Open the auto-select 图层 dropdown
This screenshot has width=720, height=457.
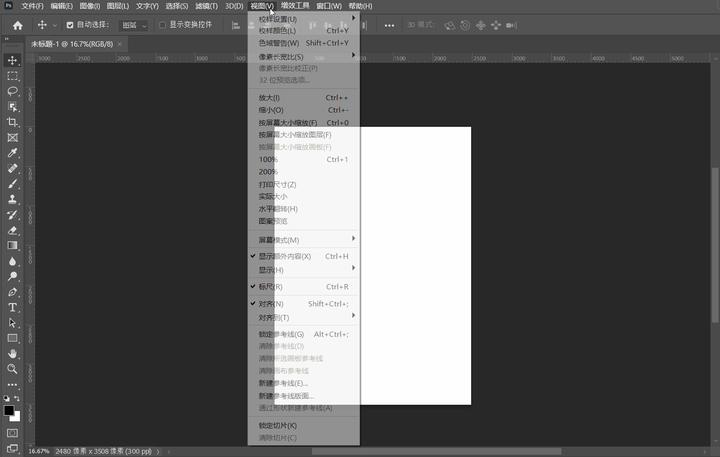(134, 26)
